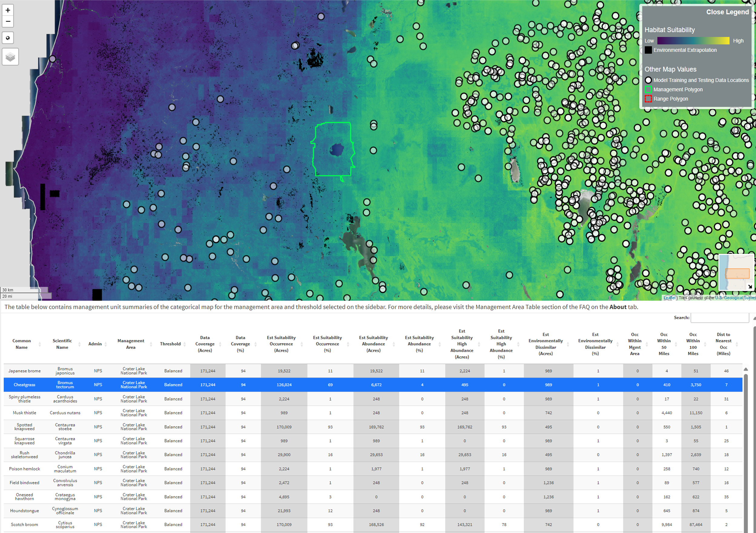This screenshot has width=756, height=533.
Task: Sort by Threshold column arrows
Action: (184, 344)
